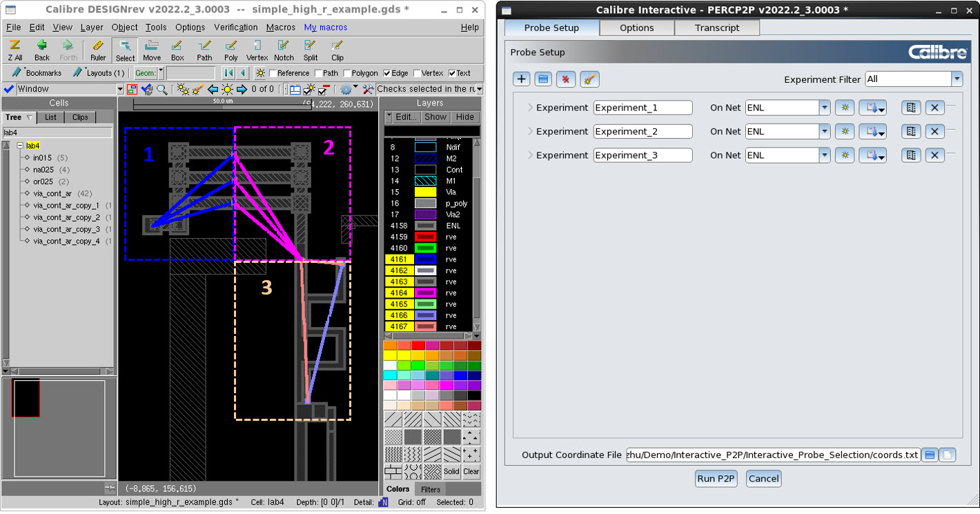Open the On Net dropdown for Experiment_1
Viewport: 980px width, 514px height.
[825, 108]
